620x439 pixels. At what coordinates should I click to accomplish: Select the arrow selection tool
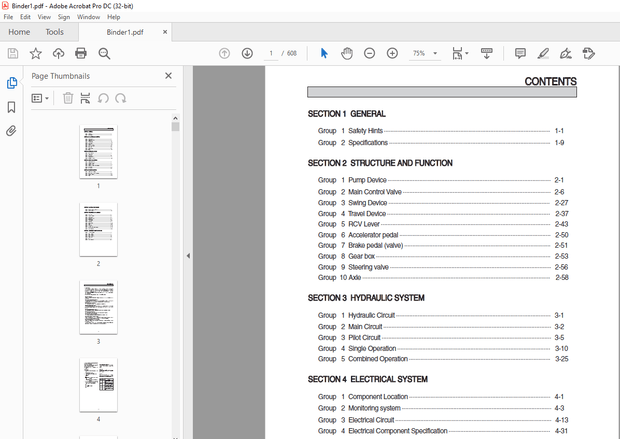324,53
